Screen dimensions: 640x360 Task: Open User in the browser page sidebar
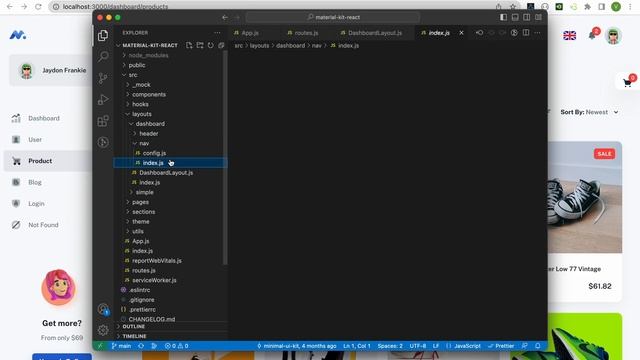click(35, 140)
